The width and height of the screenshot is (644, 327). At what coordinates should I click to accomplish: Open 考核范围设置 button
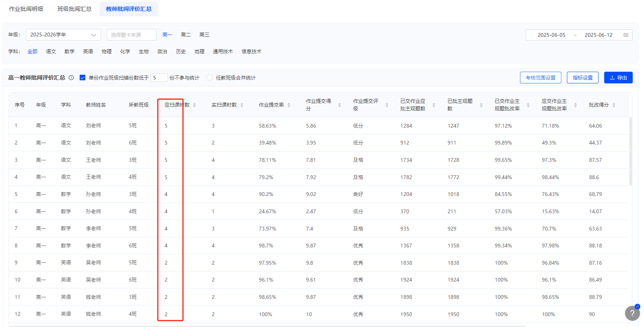click(540, 78)
